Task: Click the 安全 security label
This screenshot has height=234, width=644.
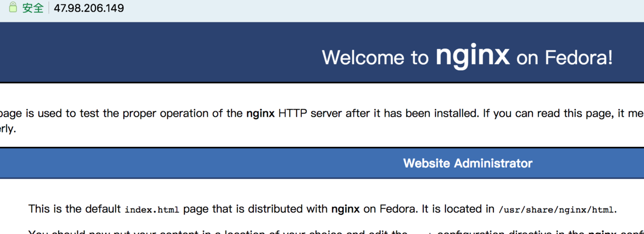Action: click(33, 8)
